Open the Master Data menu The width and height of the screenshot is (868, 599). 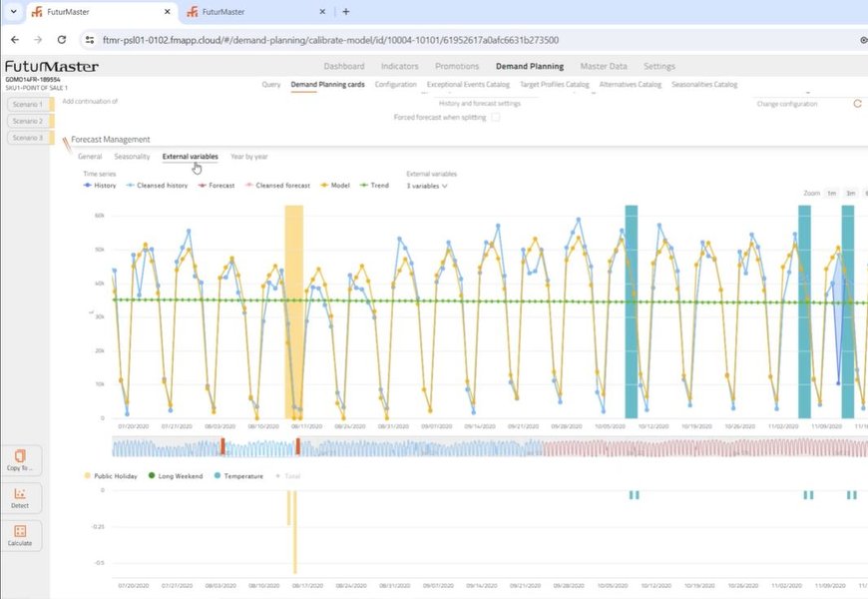tap(602, 66)
